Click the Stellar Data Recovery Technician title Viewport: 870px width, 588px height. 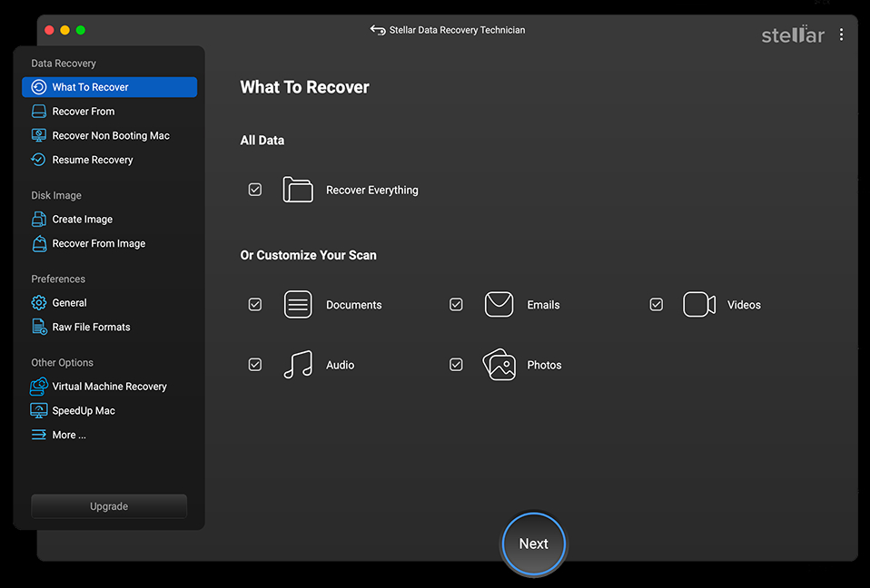tap(457, 30)
